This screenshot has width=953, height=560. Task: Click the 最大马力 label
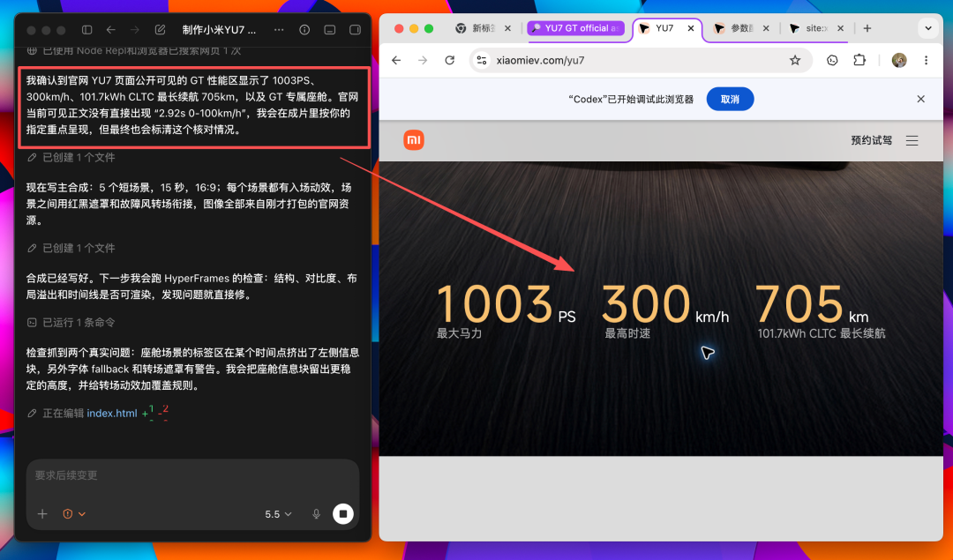coord(459,333)
